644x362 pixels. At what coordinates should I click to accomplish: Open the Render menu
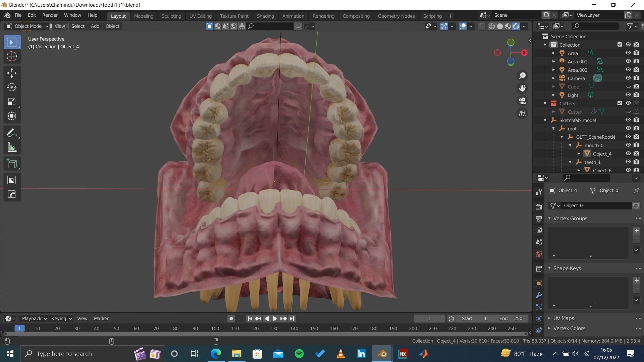pyautogui.click(x=50, y=15)
